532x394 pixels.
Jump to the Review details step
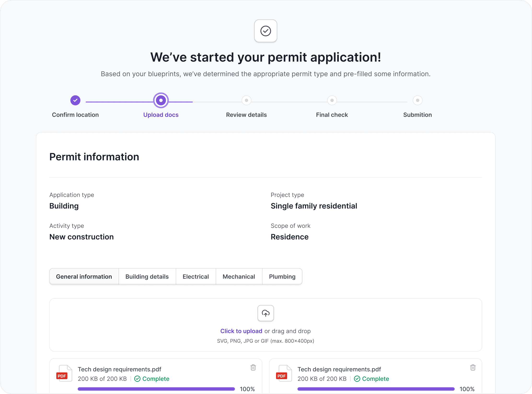246,100
